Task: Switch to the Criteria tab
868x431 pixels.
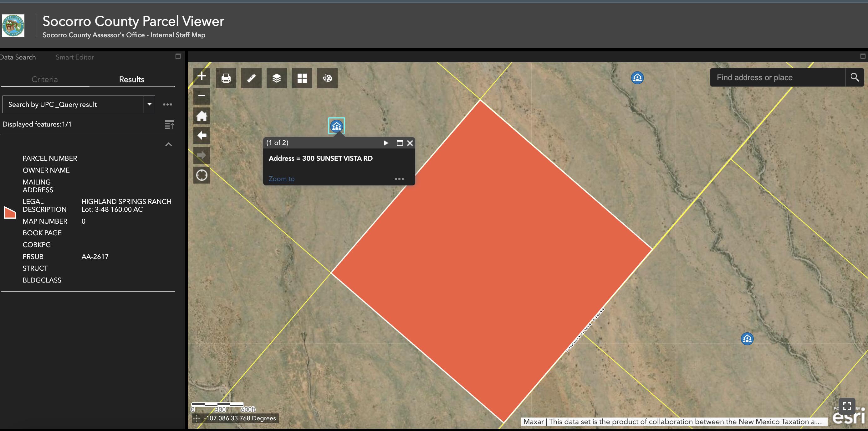Action: tap(44, 79)
